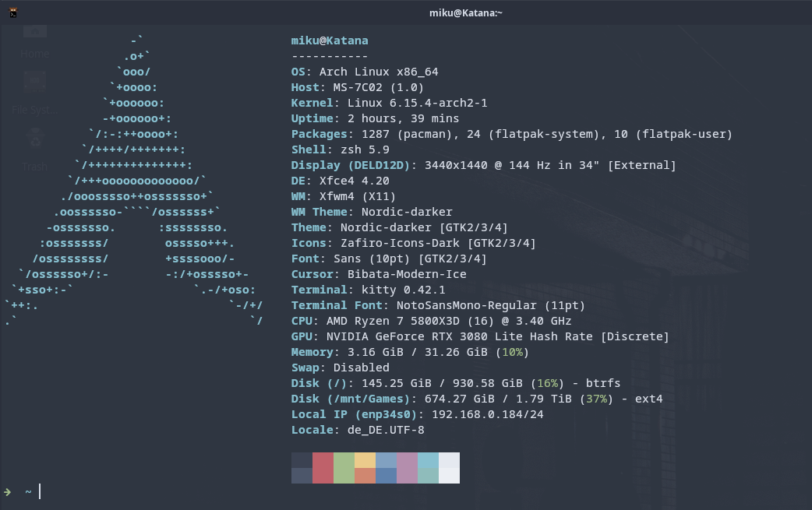Click the purple color block in palette
This screenshot has height=510, width=812.
click(407, 468)
